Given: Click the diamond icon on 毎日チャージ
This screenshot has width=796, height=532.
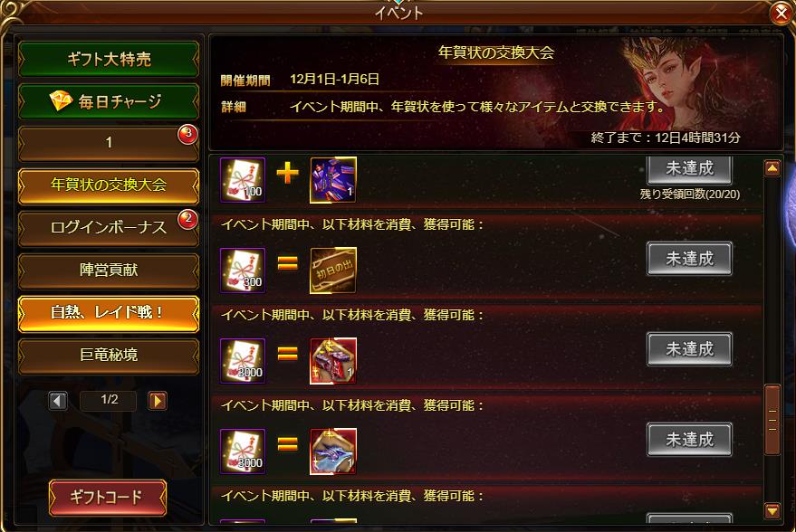Looking at the screenshot, I should [x=61, y=101].
